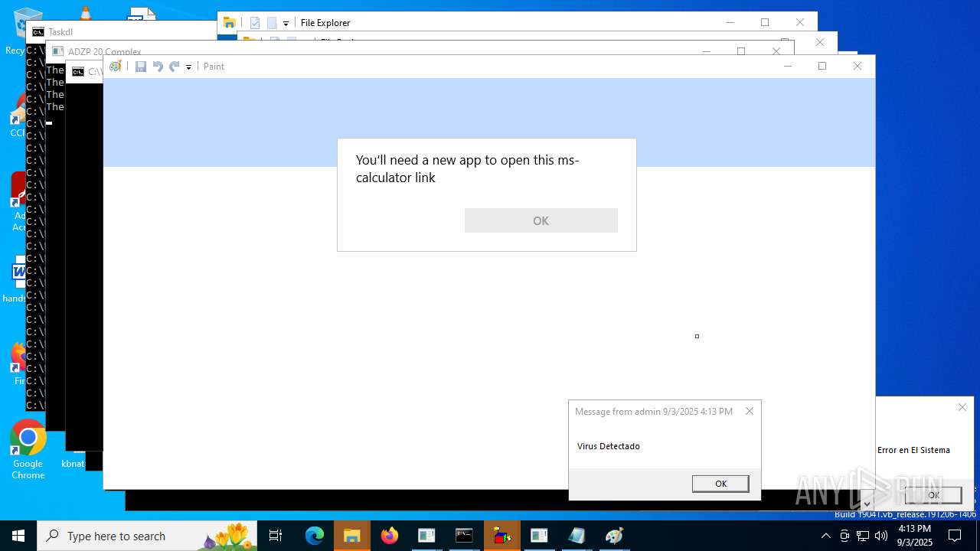Launch Firefox from taskbar
The image size is (980, 551).
[x=390, y=536]
